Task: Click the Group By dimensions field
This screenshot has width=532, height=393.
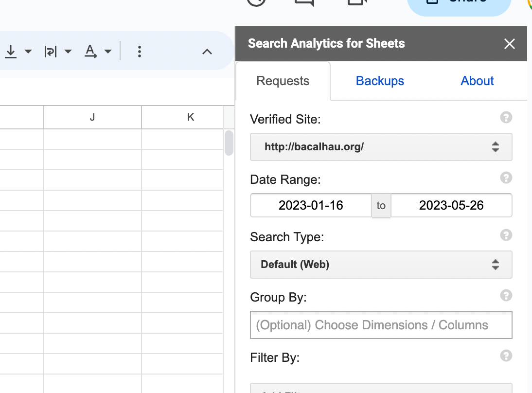Action: (x=381, y=325)
